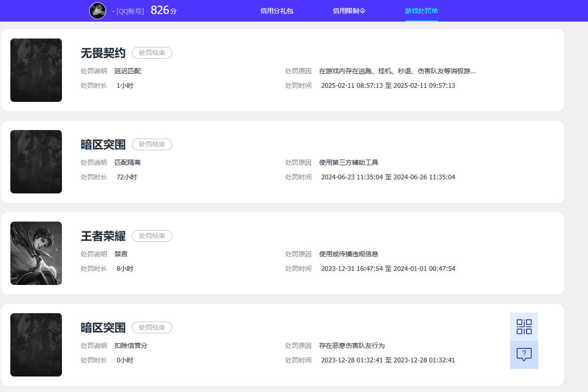Open the 无畏契约 game thumbnail
The width and height of the screenshot is (588, 392).
36,70
